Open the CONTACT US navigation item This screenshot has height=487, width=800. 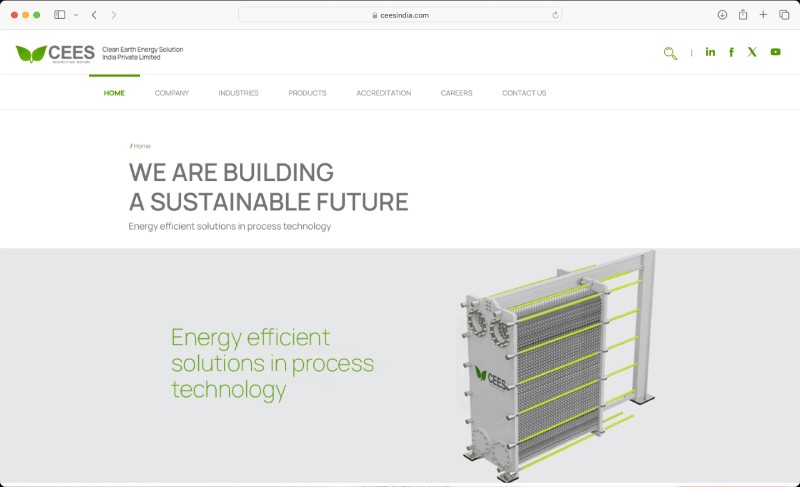coord(524,93)
